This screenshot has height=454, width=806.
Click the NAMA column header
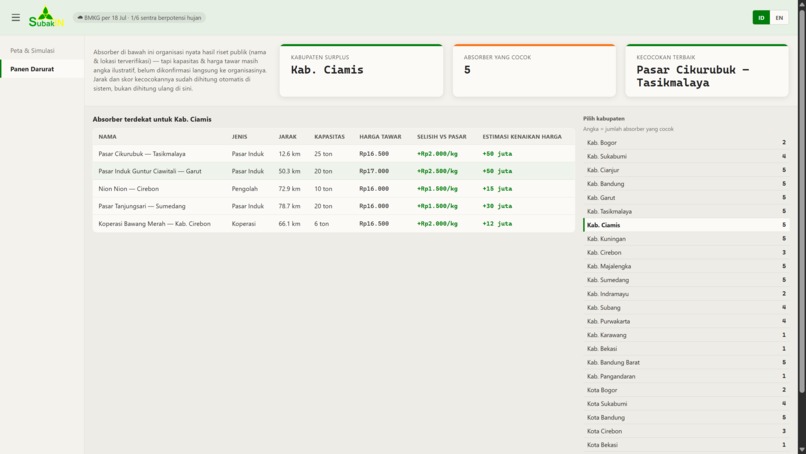(107, 137)
